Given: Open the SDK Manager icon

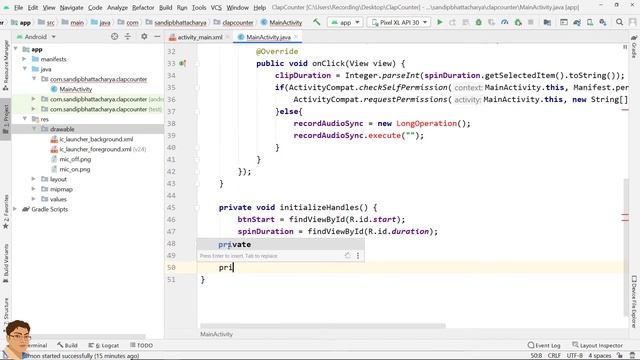Looking at the screenshot, I should (603, 22).
